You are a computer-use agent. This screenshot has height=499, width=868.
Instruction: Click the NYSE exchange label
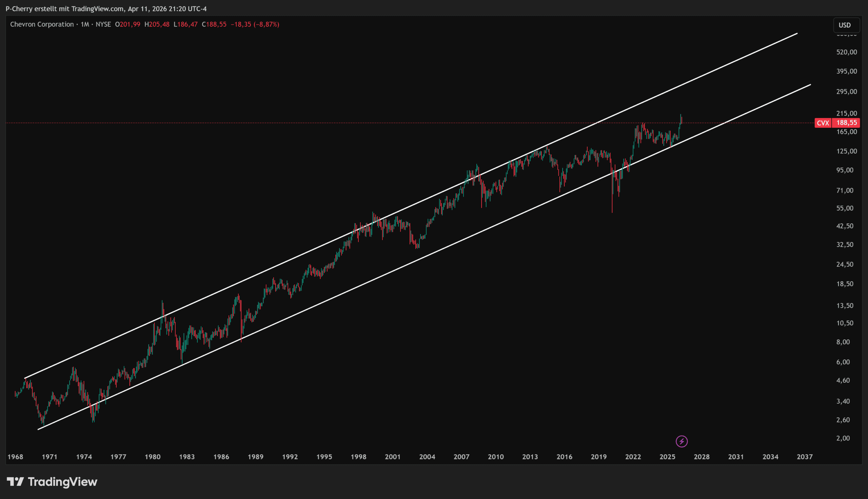pyautogui.click(x=103, y=24)
